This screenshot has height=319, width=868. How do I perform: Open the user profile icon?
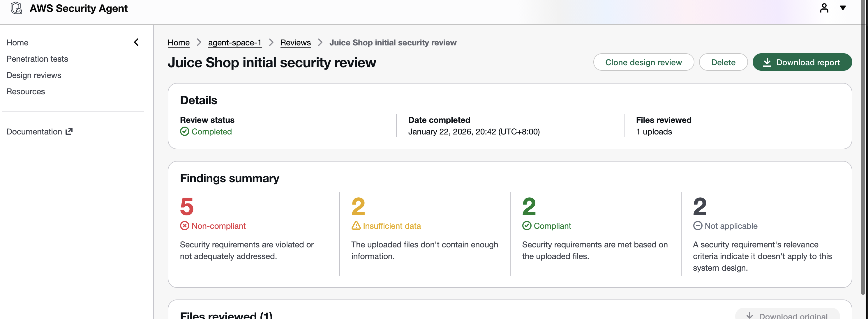[x=824, y=8]
